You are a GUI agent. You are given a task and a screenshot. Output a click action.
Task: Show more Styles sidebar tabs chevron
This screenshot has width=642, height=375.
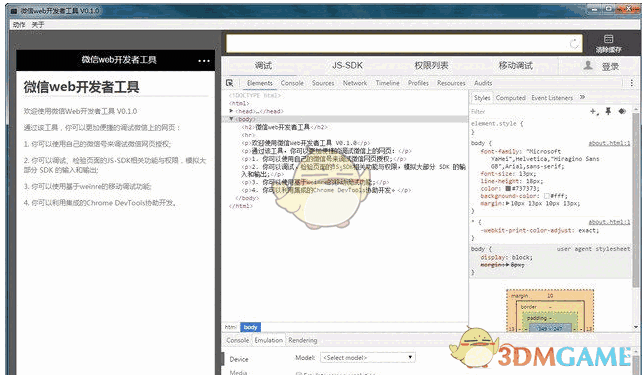click(x=582, y=97)
